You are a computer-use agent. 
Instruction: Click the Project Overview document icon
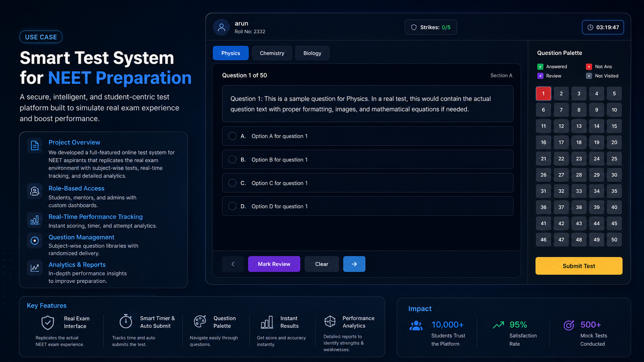tap(35, 145)
